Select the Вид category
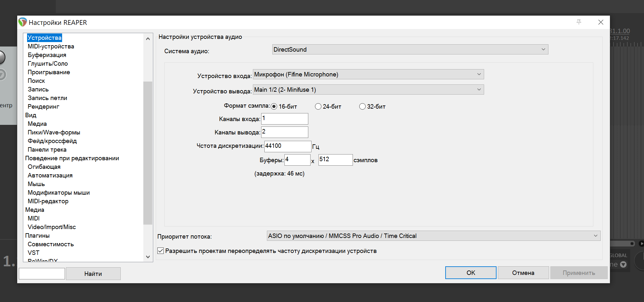 [x=31, y=115]
